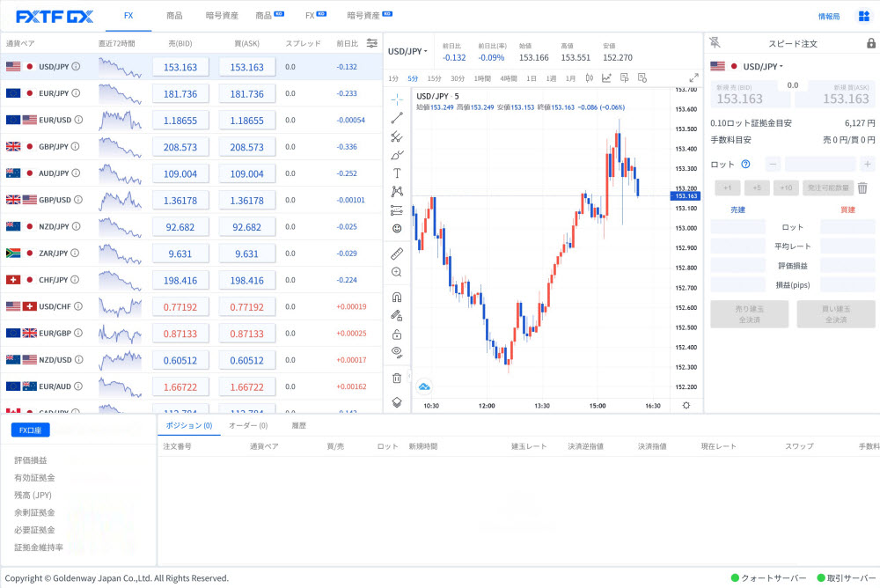Image resolution: width=880 pixels, height=588 pixels.
Task: Open currency list column settings filter
Action: 372,43
